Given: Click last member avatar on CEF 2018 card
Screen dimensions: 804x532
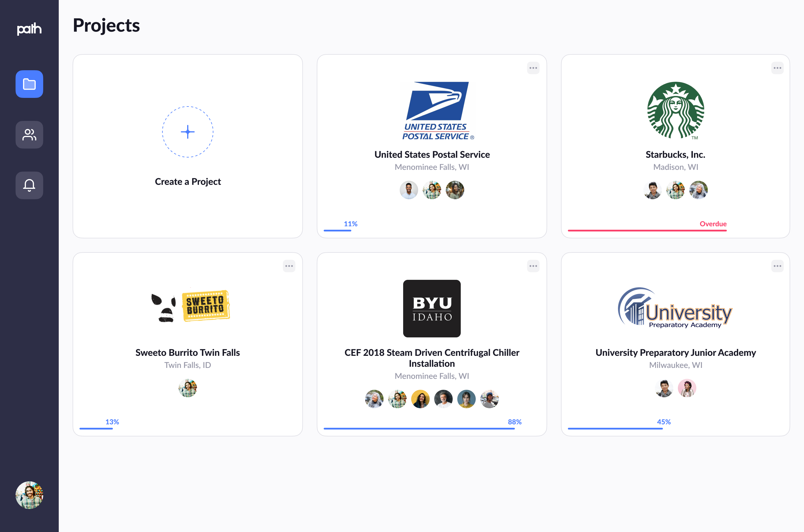Looking at the screenshot, I should coord(489,399).
